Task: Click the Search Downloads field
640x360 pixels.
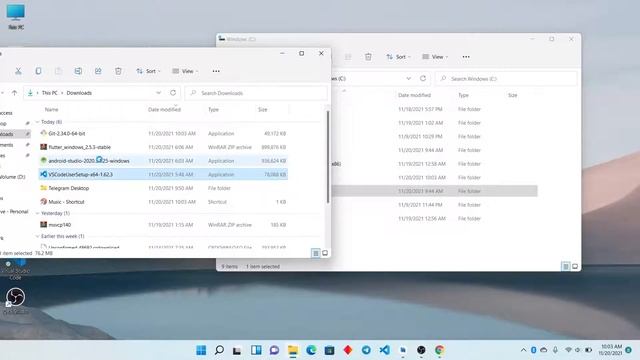Action: [256, 93]
